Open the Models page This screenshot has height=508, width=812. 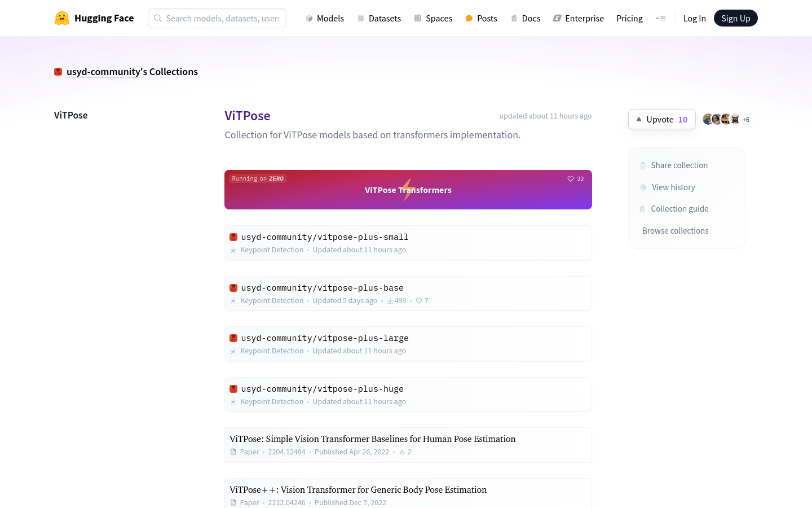(x=324, y=18)
